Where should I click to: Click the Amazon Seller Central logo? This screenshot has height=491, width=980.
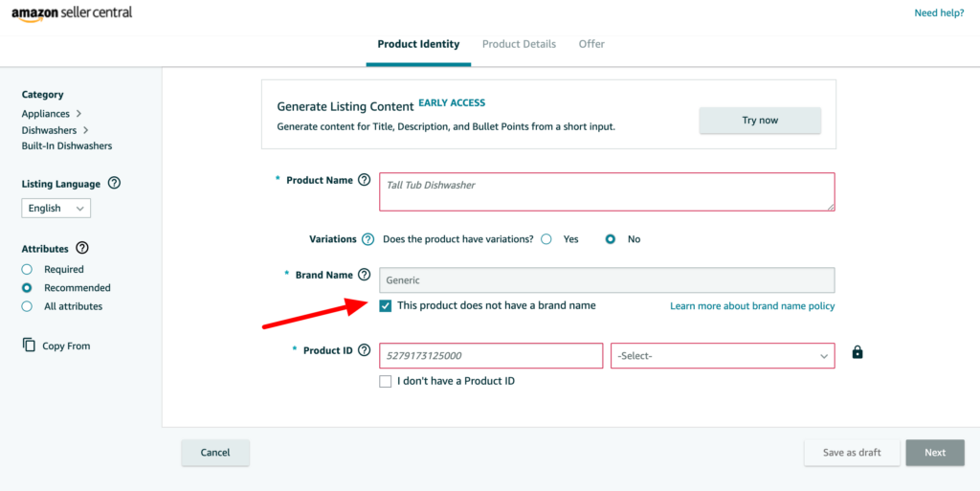tap(72, 13)
